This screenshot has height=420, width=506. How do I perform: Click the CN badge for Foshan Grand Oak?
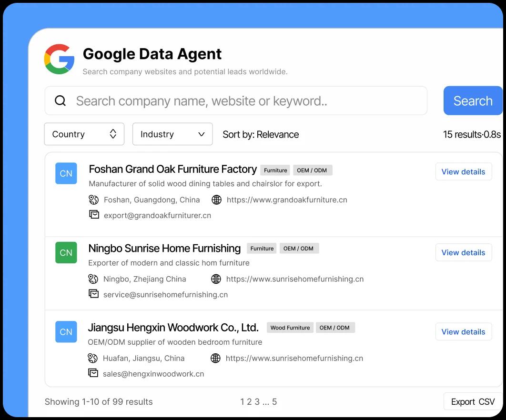tap(66, 173)
